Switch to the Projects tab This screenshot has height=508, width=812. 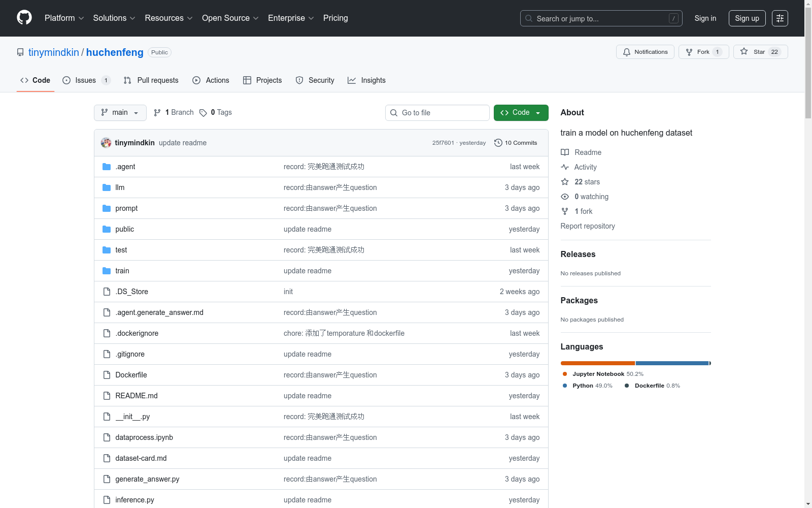[x=262, y=80]
